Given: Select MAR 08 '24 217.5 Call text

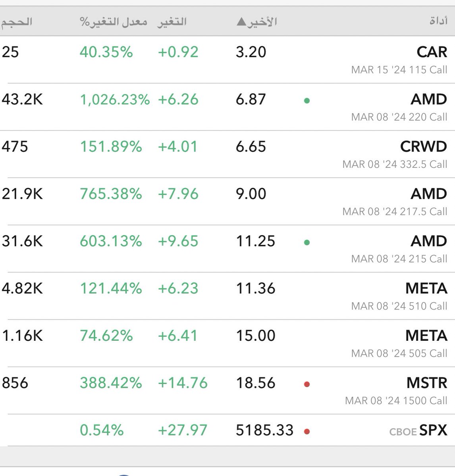Looking at the screenshot, I should pos(395,211).
